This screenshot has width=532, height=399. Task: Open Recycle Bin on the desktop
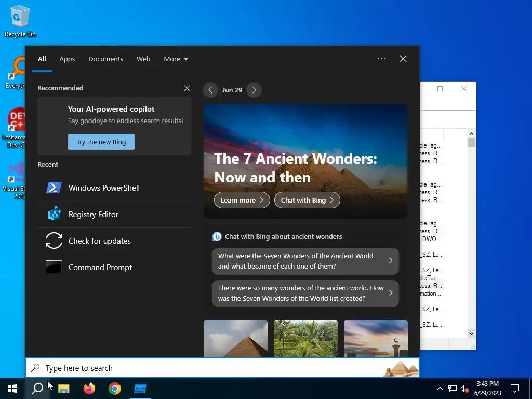point(20,21)
